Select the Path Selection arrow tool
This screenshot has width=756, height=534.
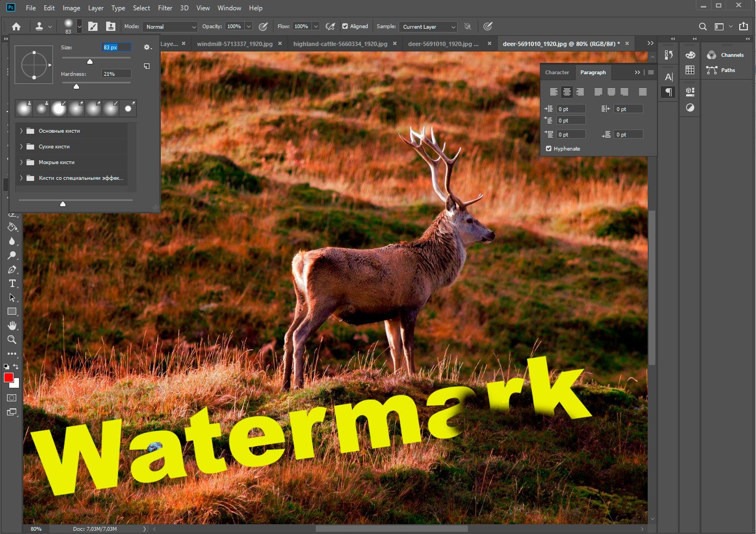click(x=12, y=298)
